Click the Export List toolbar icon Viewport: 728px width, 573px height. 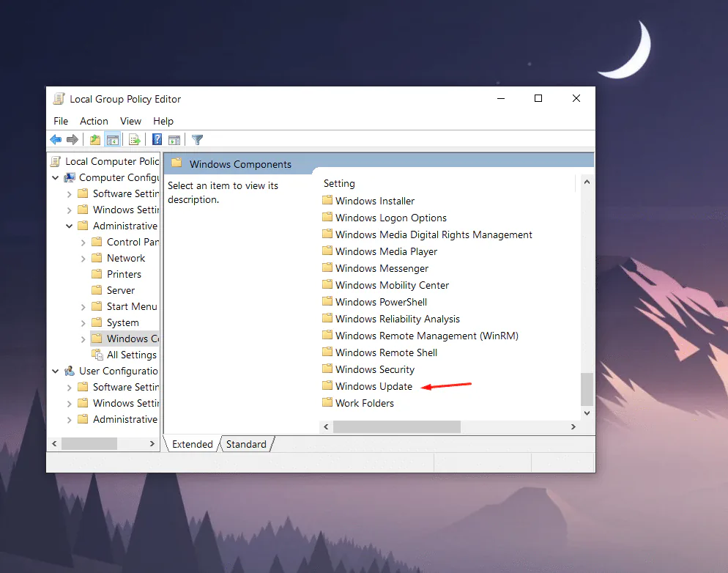(x=135, y=139)
